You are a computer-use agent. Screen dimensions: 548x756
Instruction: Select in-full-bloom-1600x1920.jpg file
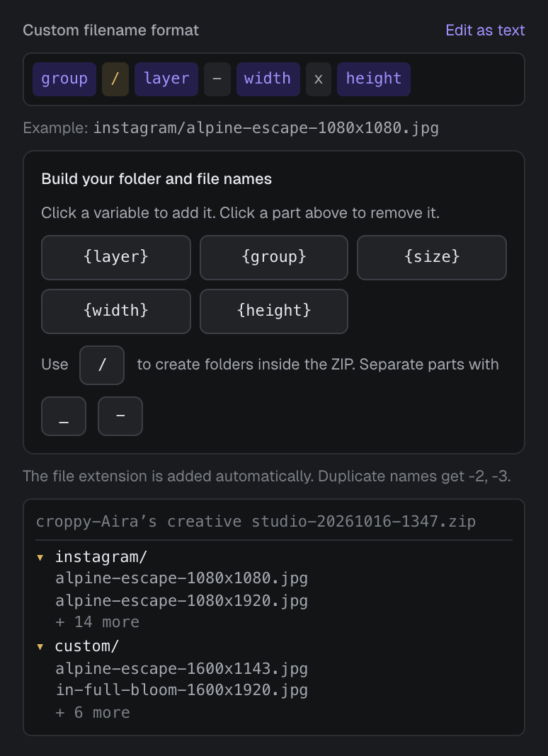coord(181,690)
